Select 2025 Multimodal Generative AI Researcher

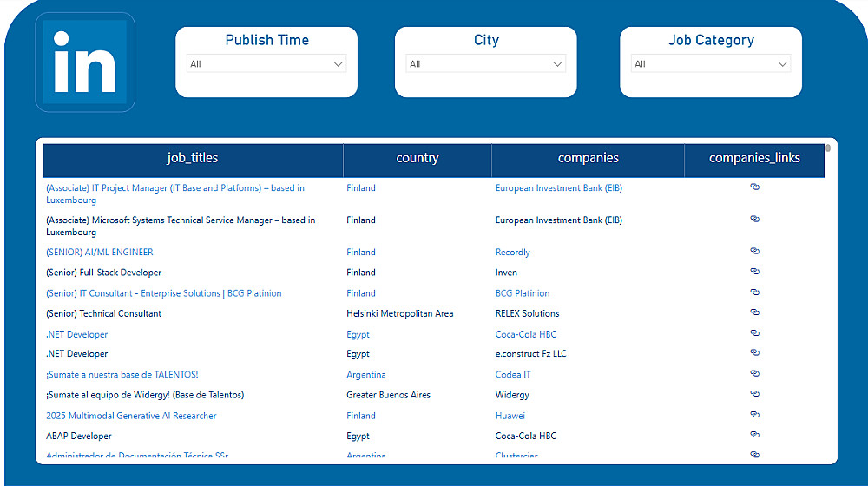[x=131, y=416]
